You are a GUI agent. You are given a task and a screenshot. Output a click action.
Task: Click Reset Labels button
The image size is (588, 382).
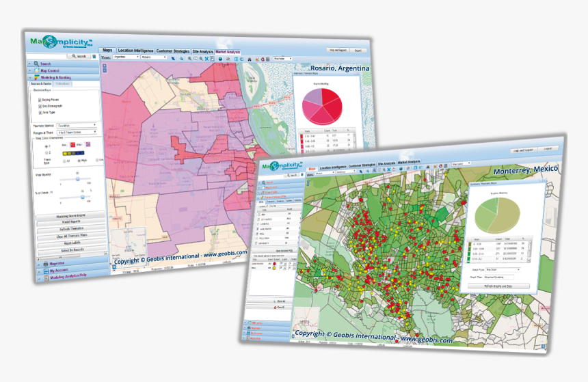[72, 243]
